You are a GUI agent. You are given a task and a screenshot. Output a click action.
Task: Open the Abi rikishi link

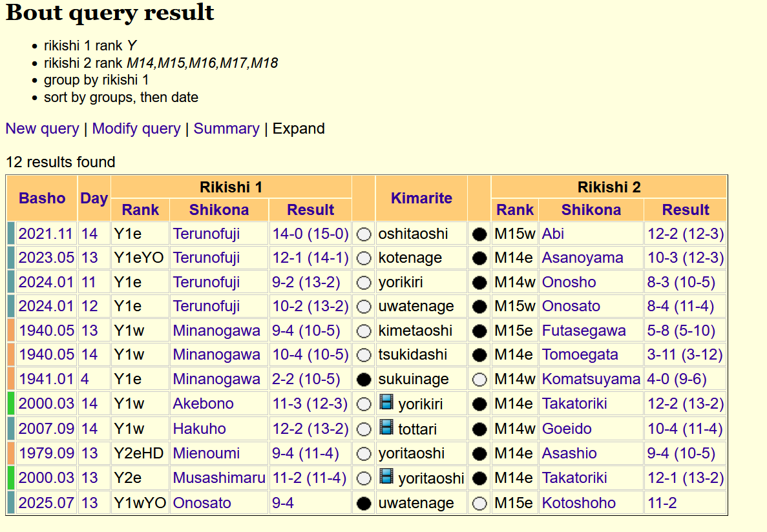click(552, 234)
